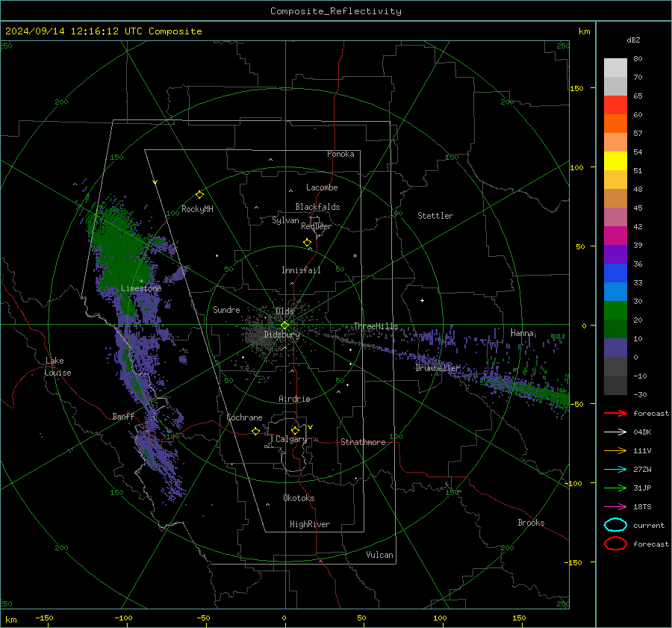
Task: Click the Composite_Reflectivity title
Action: tap(336, 11)
